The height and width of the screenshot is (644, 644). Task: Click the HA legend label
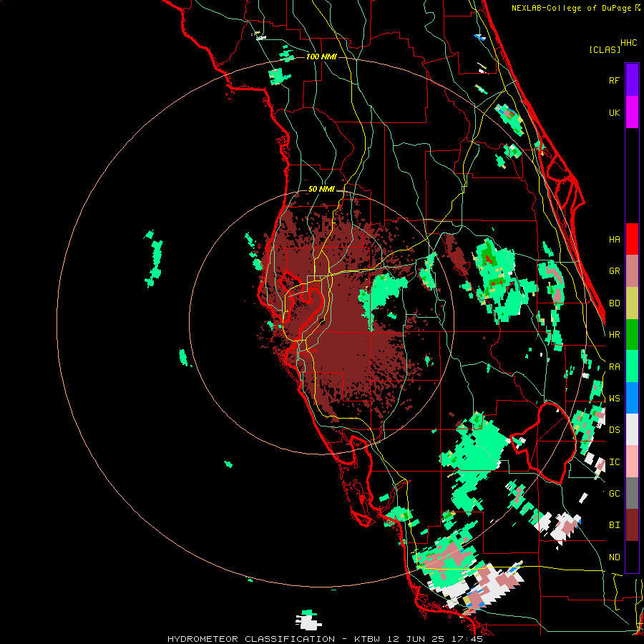tap(614, 239)
